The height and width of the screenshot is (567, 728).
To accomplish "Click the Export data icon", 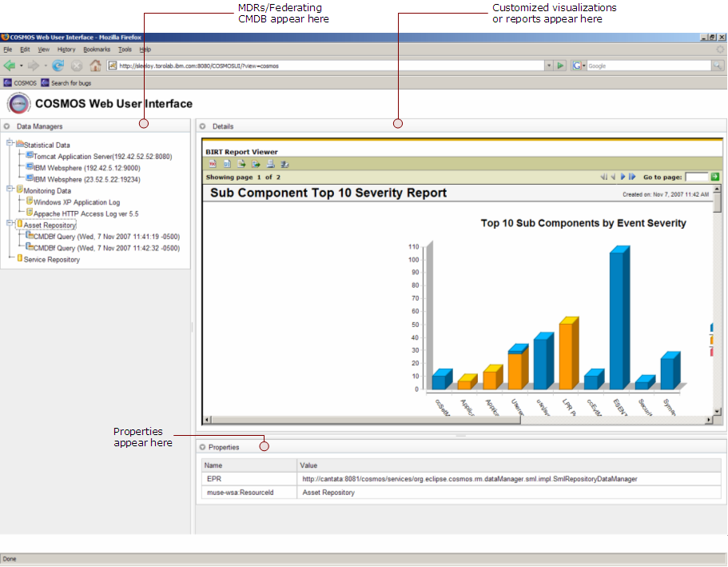I will pos(241,164).
